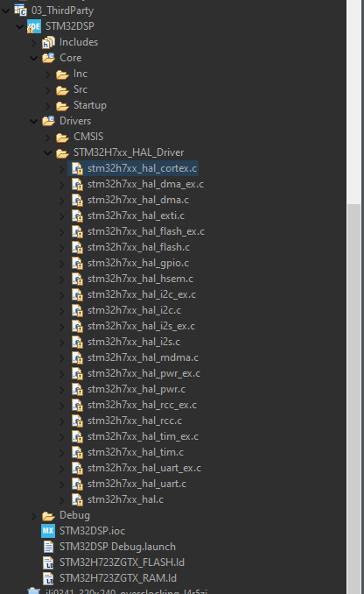Click the 03_ThirdParty working set icon
Image resolution: width=364 pixels, height=594 pixels.
20,11
